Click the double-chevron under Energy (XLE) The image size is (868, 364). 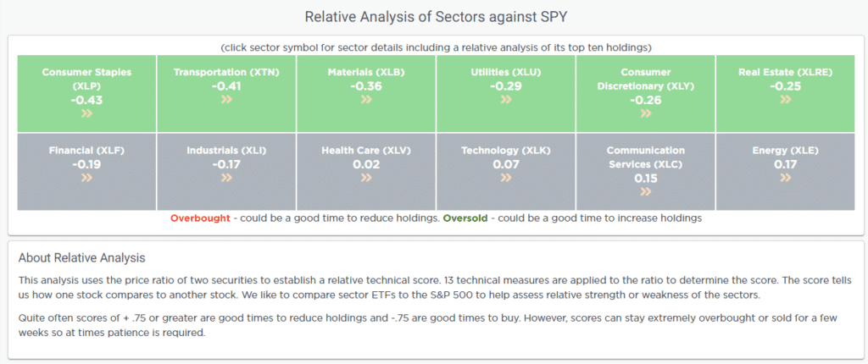click(785, 178)
